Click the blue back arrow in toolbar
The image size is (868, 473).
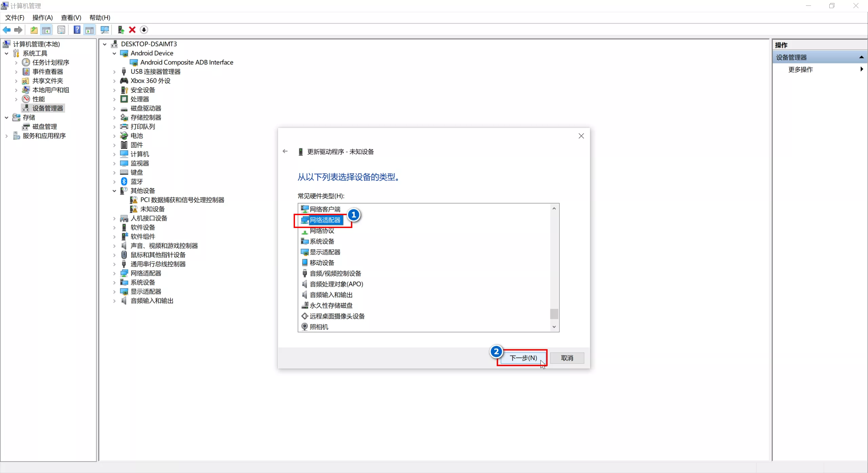point(6,30)
